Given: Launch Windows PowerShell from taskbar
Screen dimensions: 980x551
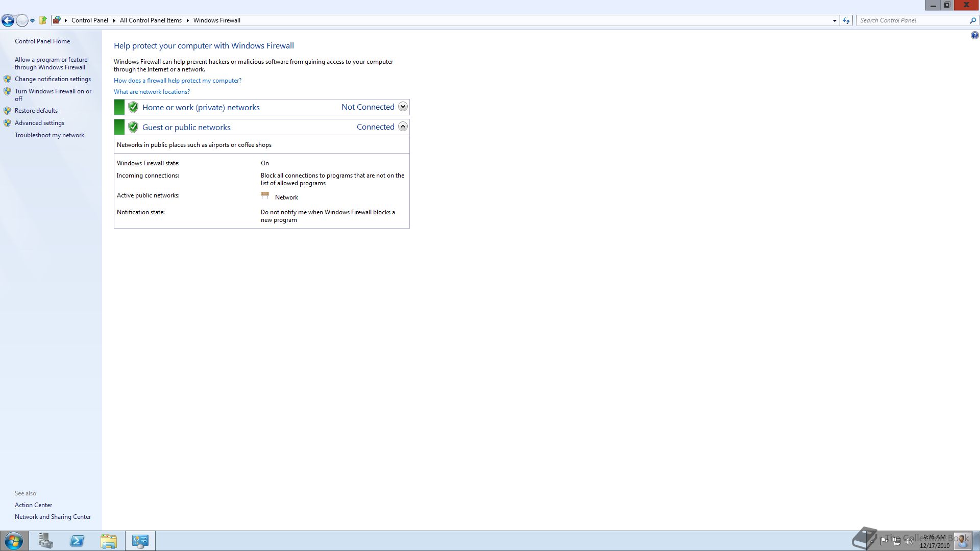Looking at the screenshot, I should coord(77,541).
